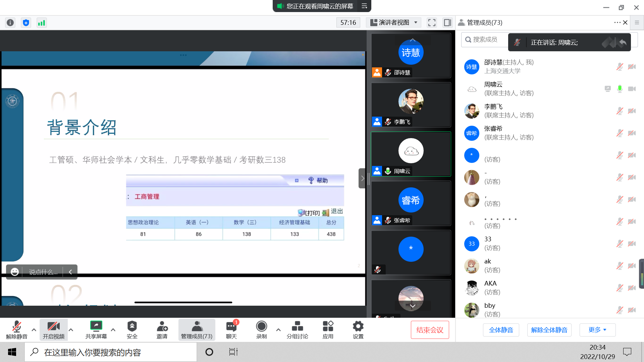
Task: Turn on camera with 开启视频
Action: coord(53,326)
